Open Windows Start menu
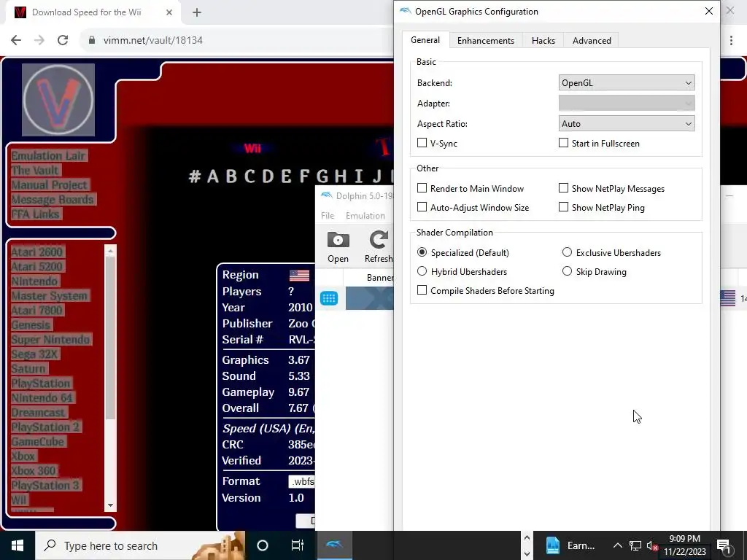Screen dimensions: 747x560 point(18,545)
